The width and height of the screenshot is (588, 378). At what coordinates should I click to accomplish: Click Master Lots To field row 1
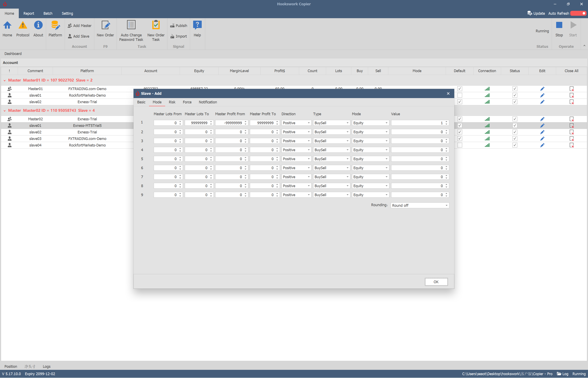pyautogui.click(x=199, y=123)
